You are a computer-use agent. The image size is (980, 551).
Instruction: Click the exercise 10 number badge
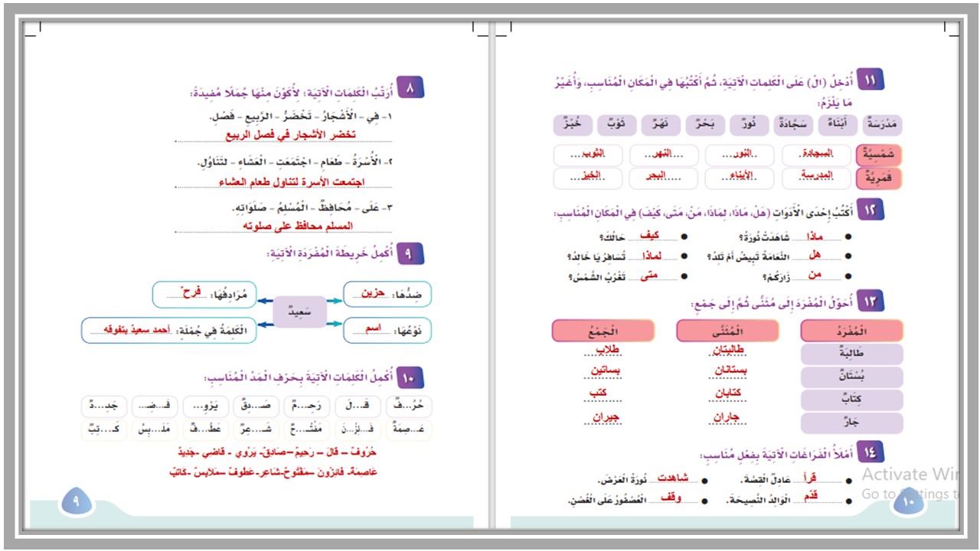coord(410,377)
